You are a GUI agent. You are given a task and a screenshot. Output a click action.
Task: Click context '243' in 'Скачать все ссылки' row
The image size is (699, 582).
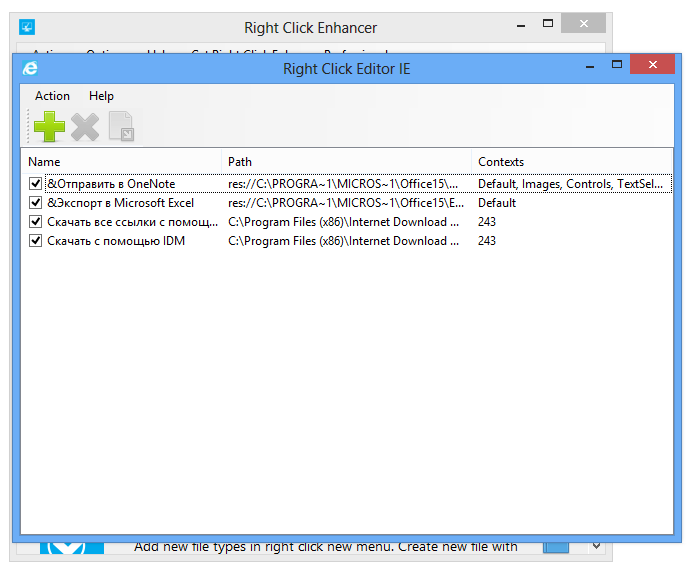pyautogui.click(x=487, y=221)
